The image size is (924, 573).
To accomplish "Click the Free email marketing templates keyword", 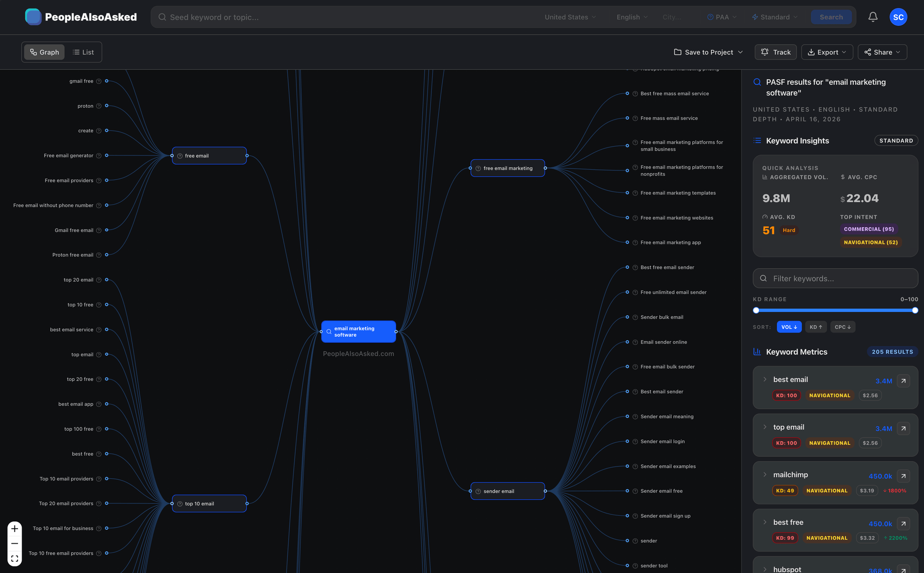I will click(678, 193).
